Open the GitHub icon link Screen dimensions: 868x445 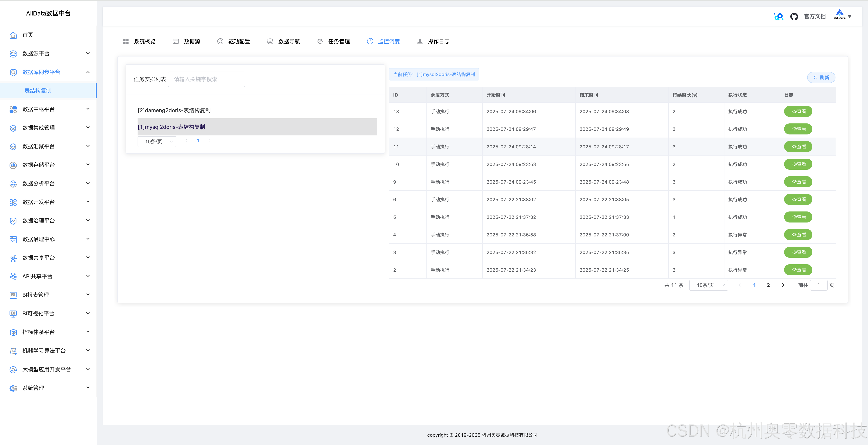pyautogui.click(x=794, y=16)
